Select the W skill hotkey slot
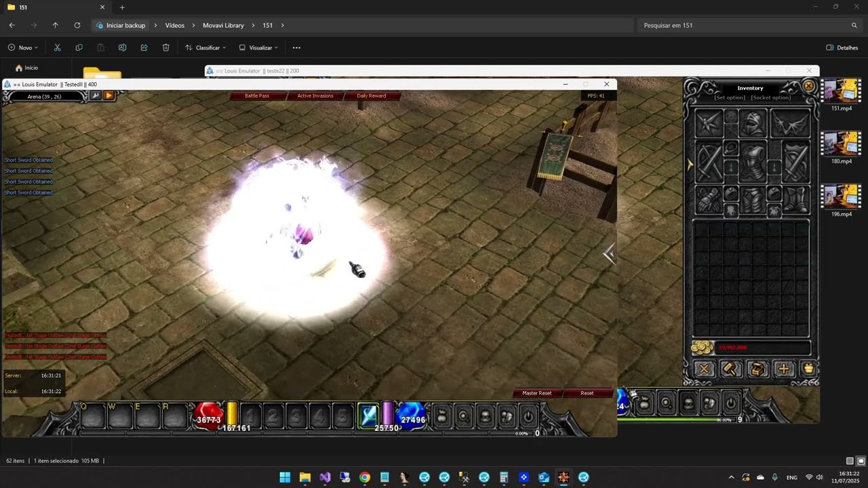The image size is (868, 488). [119, 416]
